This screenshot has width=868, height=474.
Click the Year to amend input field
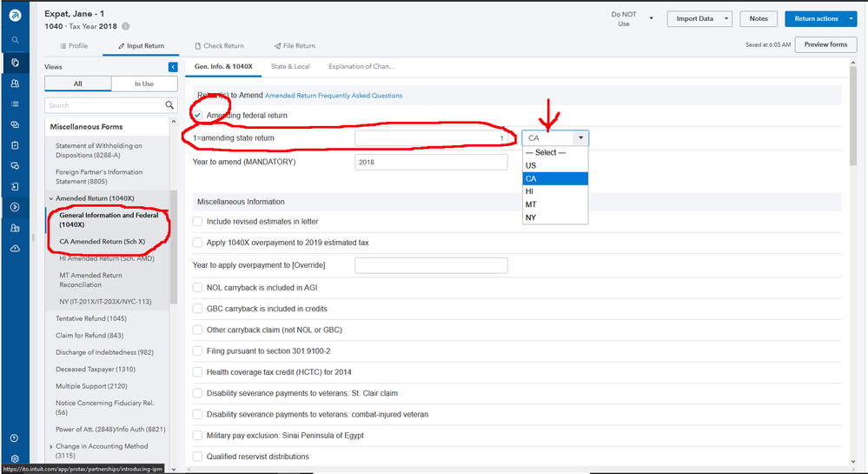431,163
